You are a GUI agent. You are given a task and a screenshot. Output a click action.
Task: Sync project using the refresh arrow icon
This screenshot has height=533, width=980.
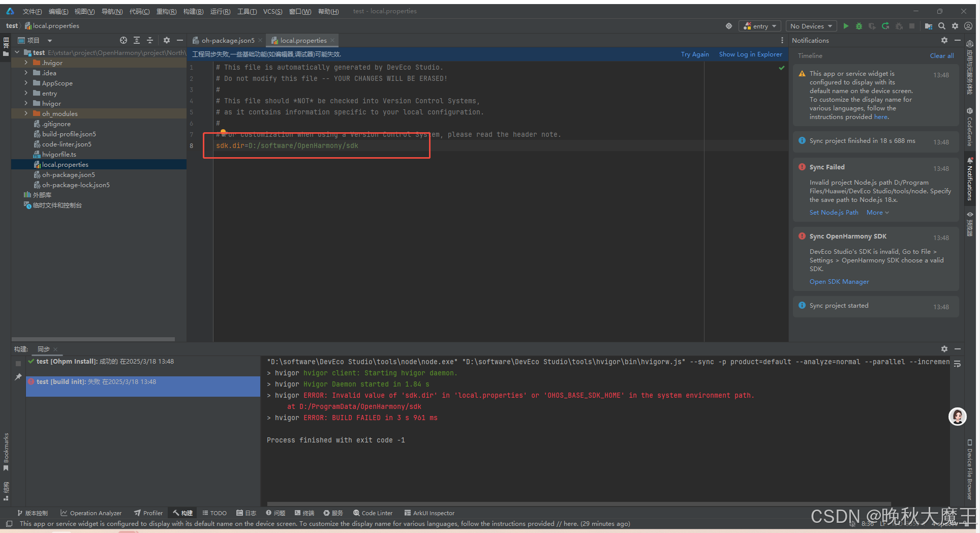click(885, 26)
